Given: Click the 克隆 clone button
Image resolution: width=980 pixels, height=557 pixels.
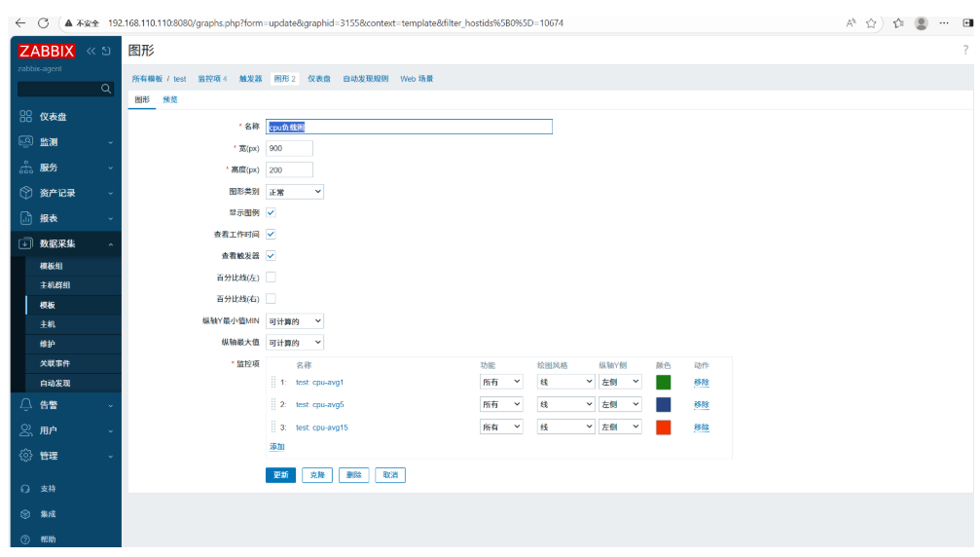Looking at the screenshot, I should pyautogui.click(x=317, y=475).
